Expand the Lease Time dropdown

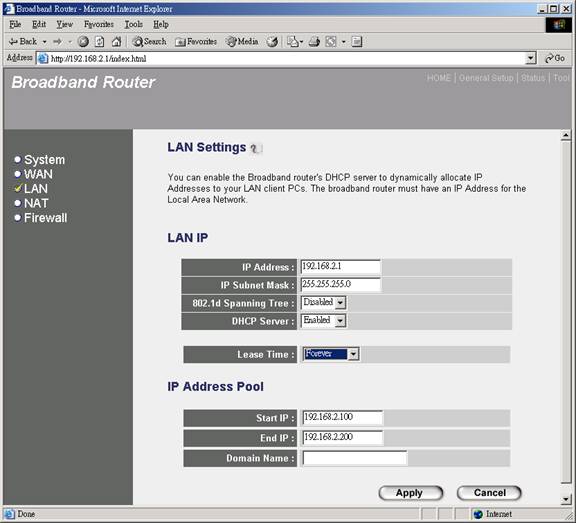coord(331,354)
